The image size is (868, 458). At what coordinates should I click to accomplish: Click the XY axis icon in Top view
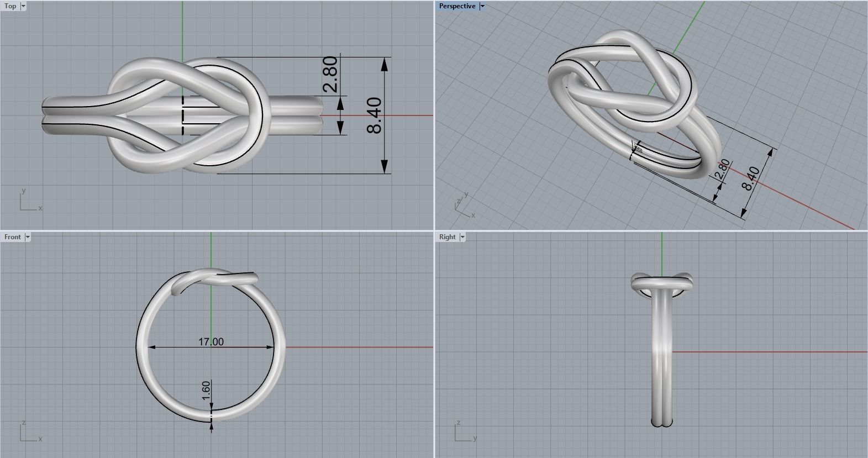[30, 200]
